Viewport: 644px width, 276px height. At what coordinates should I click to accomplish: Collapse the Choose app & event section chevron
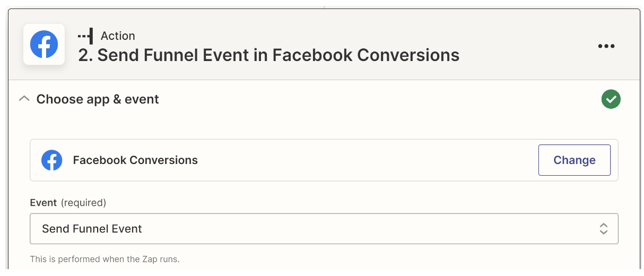coord(24,99)
